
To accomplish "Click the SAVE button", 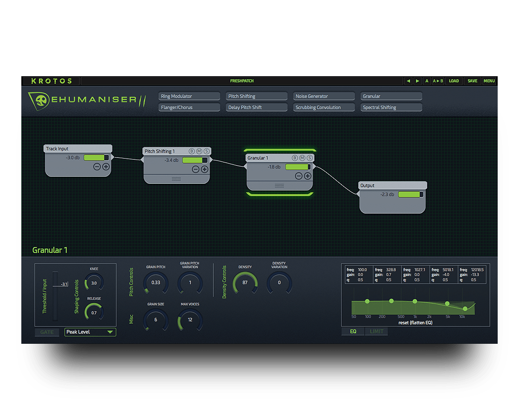I will [x=473, y=81].
